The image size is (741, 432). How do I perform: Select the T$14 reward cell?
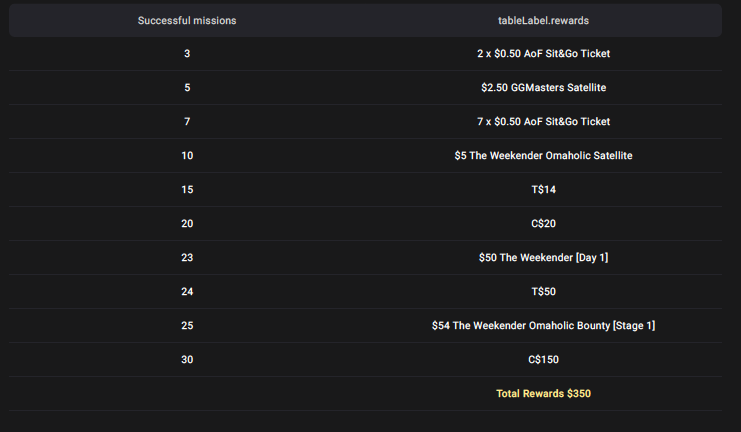coord(543,190)
